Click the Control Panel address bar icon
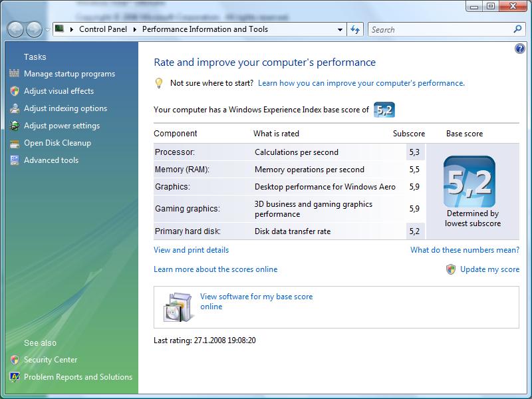The width and height of the screenshot is (532, 399). [x=59, y=29]
